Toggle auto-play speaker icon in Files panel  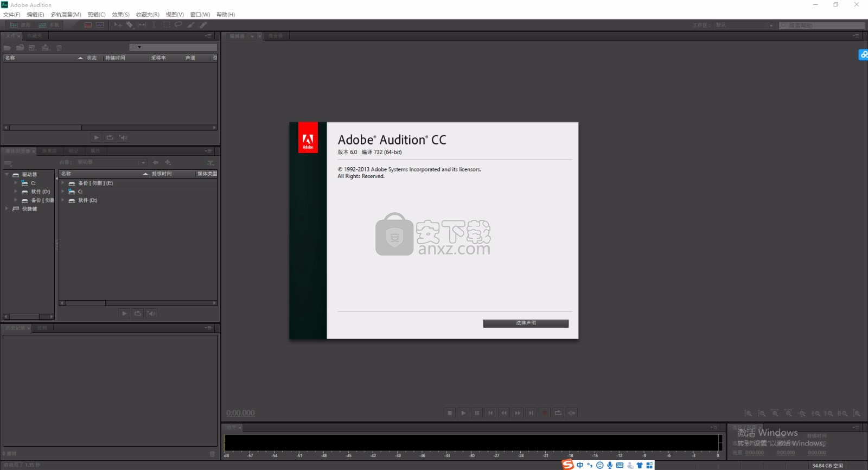pos(123,138)
